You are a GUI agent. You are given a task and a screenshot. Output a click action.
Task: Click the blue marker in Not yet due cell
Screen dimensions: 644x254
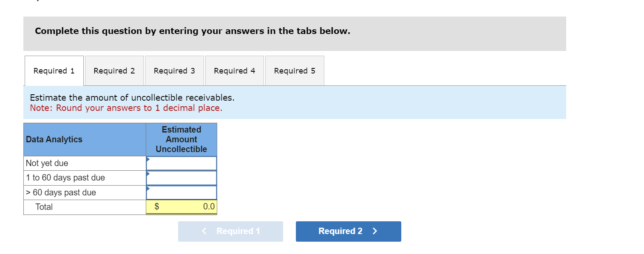148,160
